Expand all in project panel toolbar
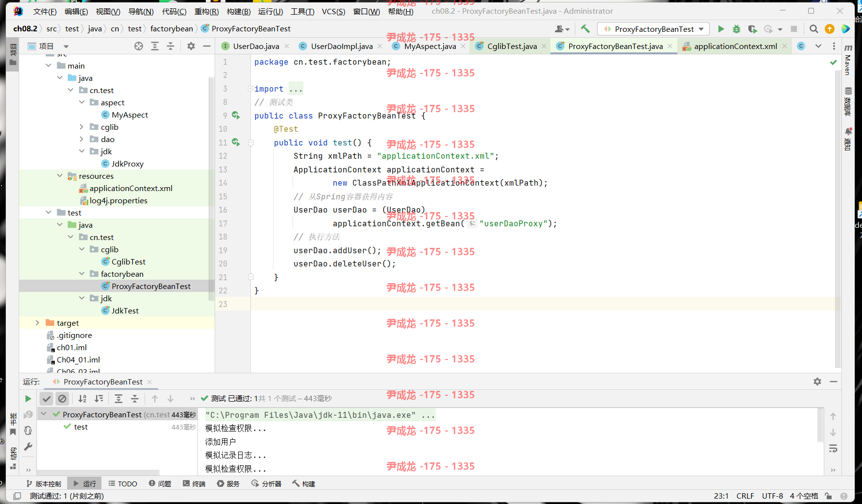Image resolution: width=862 pixels, height=504 pixels. tap(155, 46)
